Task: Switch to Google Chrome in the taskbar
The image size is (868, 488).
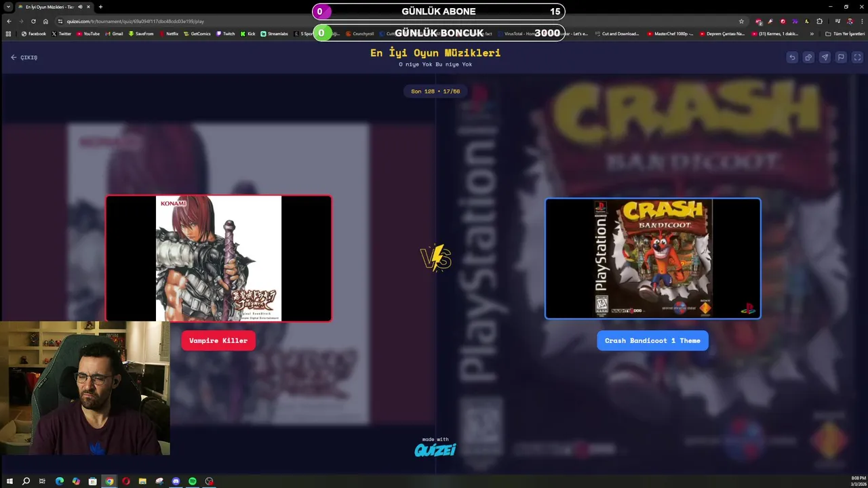Action: pyautogui.click(x=109, y=481)
